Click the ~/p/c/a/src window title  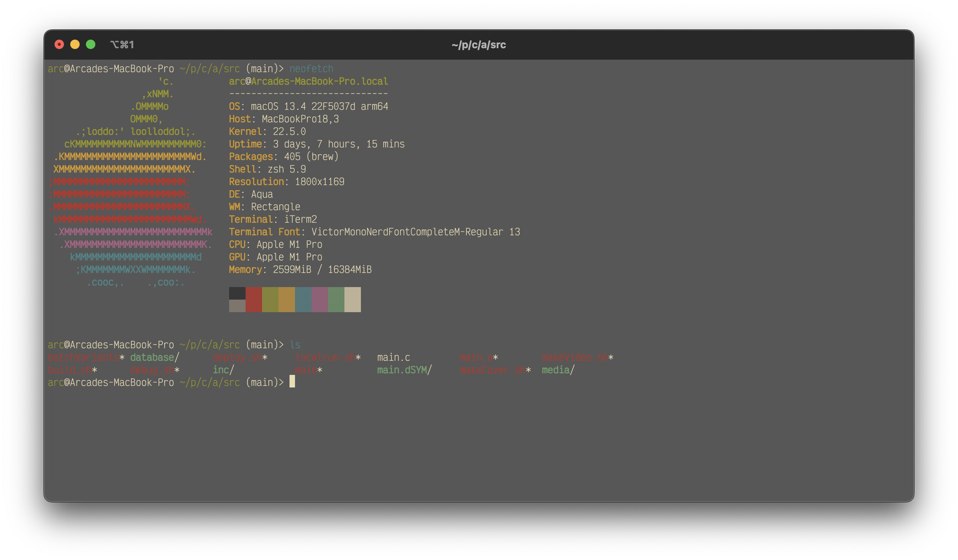tap(479, 45)
